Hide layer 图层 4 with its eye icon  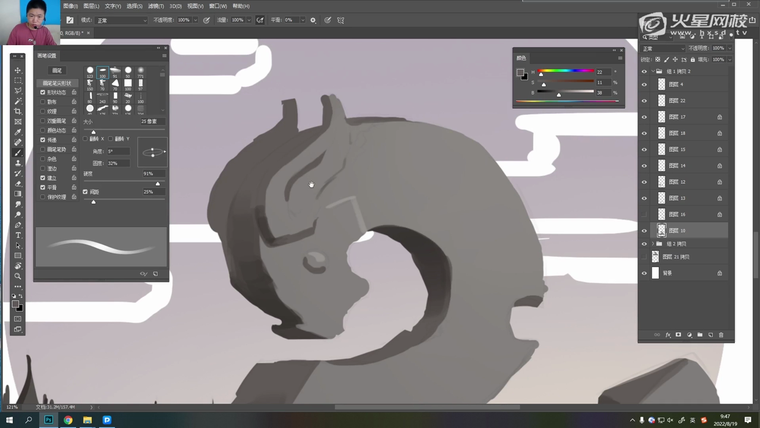click(x=644, y=85)
